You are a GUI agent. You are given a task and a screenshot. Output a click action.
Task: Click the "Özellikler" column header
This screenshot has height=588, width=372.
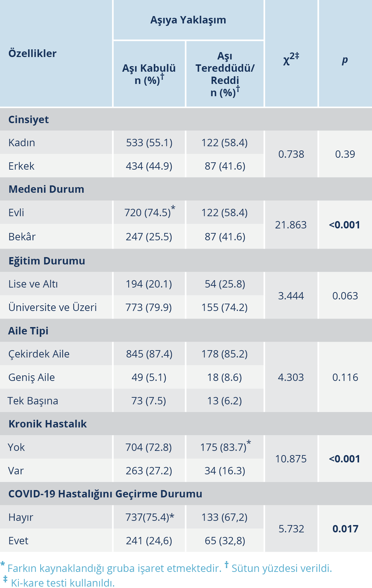tap(33, 54)
